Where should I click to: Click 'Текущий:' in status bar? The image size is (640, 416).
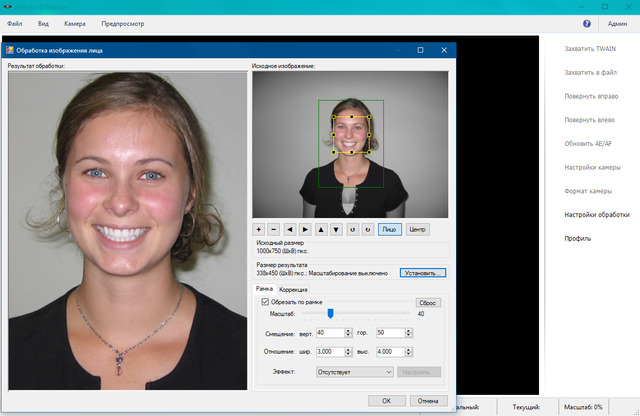coord(526,407)
